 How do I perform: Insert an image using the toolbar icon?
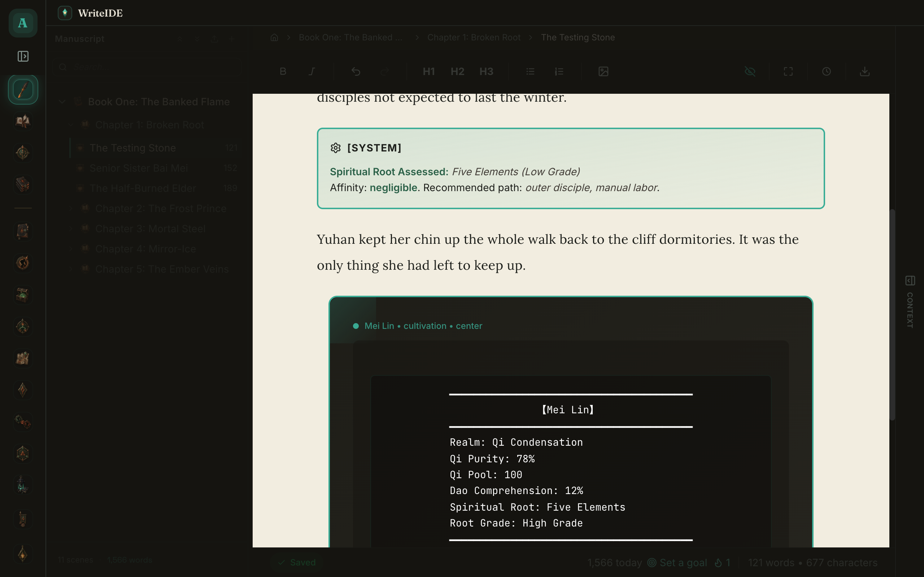[603, 71]
